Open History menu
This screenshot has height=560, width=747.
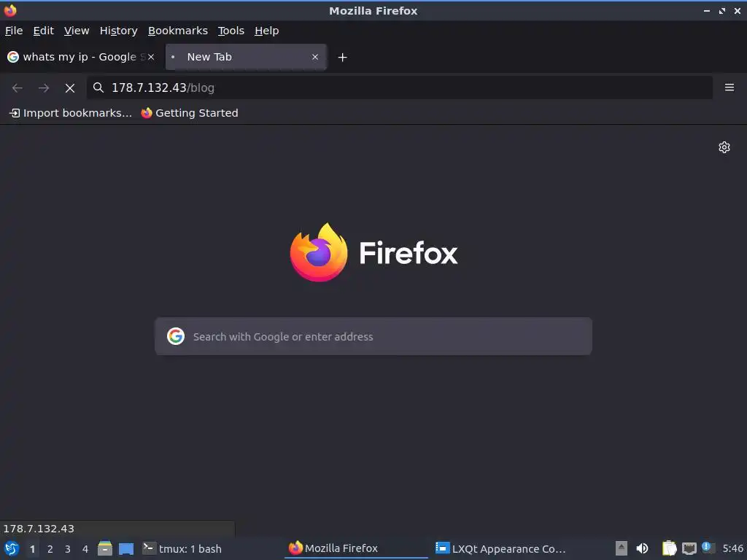[119, 31]
